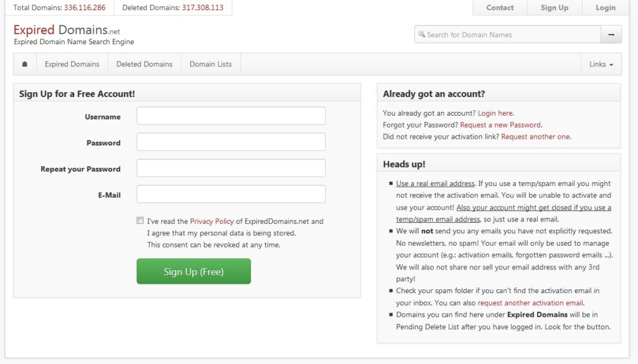Select Sign Up in top bar
This screenshot has height=364, width=638.
pos(554,7)
